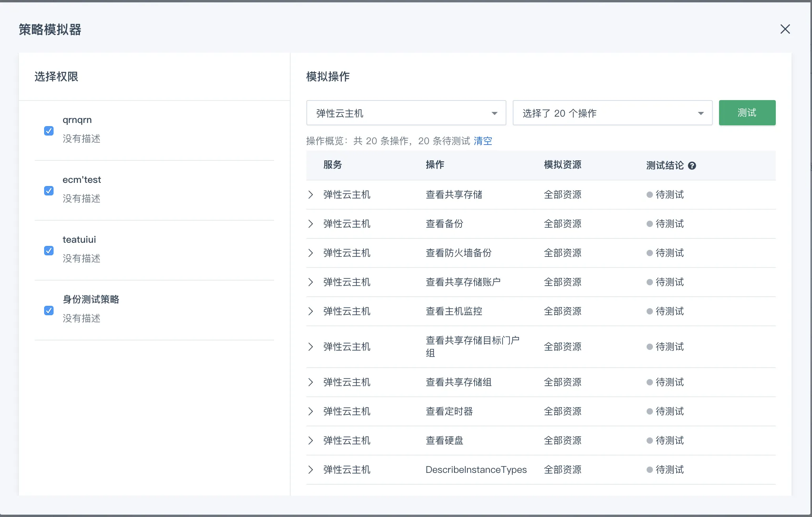Click the 待测试 status of 查看共享存储组

pos(669,382)
